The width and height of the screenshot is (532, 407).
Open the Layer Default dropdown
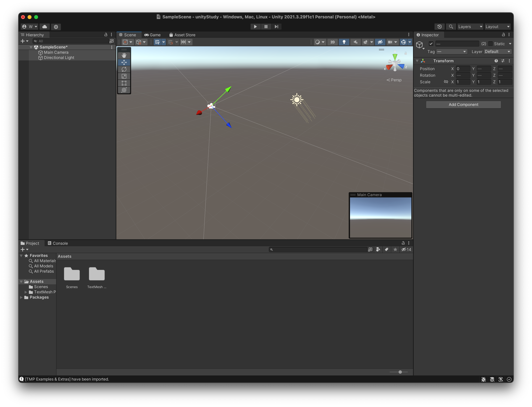point(498,52)
